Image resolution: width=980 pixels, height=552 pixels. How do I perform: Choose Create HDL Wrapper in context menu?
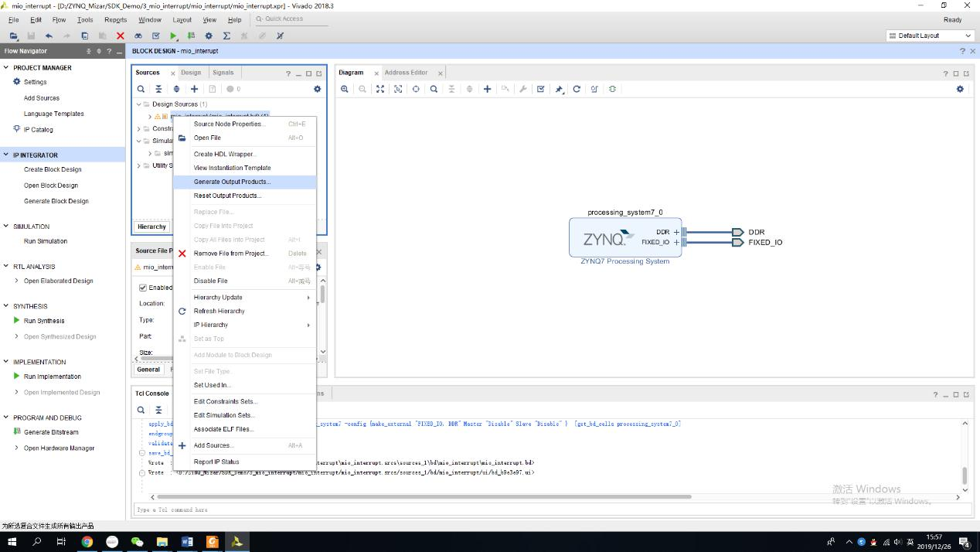coord(244,154)
